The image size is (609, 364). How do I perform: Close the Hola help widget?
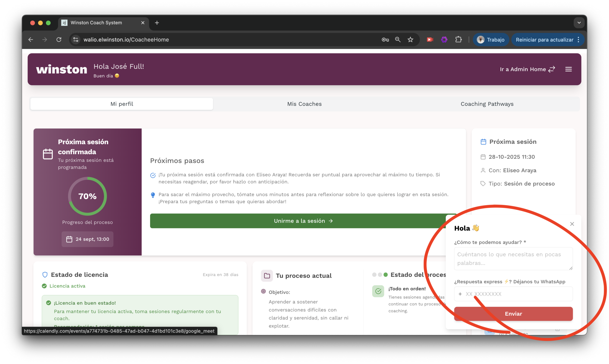coord(572,224)
